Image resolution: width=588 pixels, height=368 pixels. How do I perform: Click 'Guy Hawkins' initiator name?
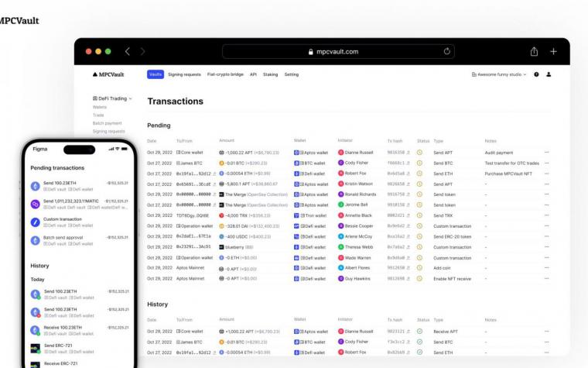357,279
